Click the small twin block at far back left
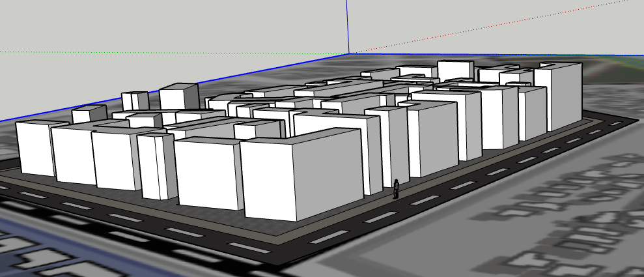This screenshot has width=644, height=277. [135, 101]
